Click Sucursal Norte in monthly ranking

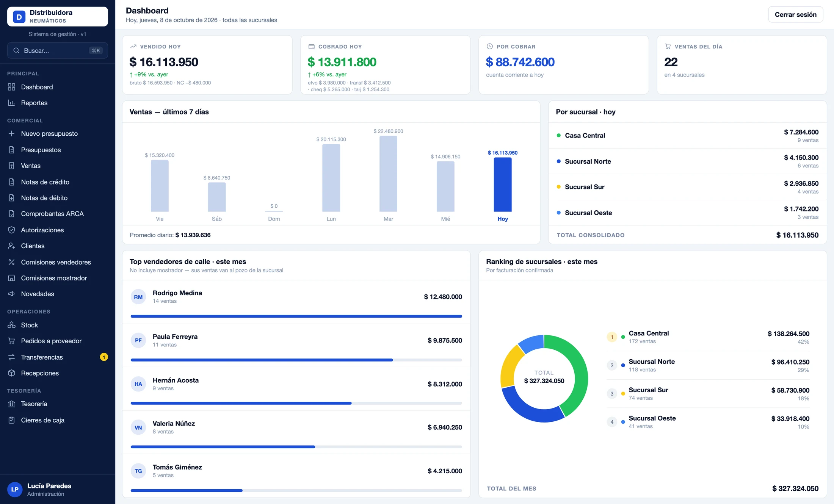(708, 365)
